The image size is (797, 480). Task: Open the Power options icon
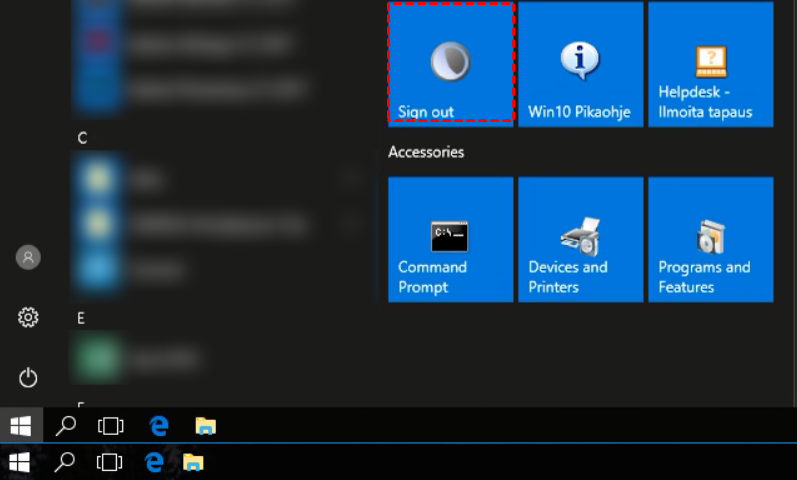[28, 377]
